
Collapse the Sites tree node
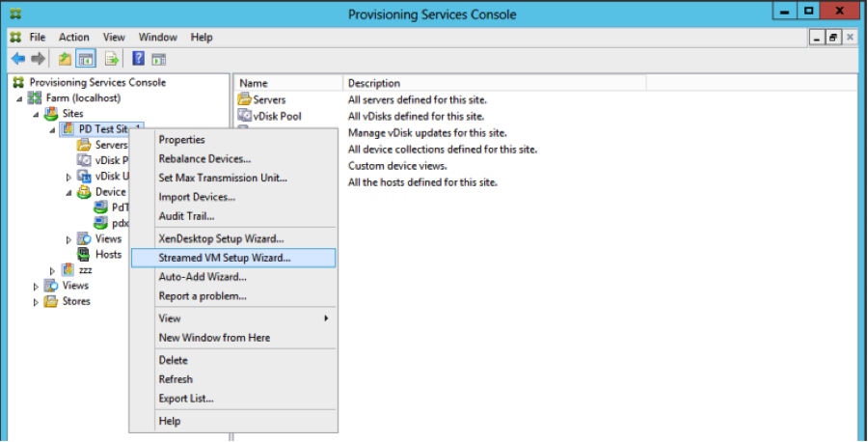(x=37, y=114)
